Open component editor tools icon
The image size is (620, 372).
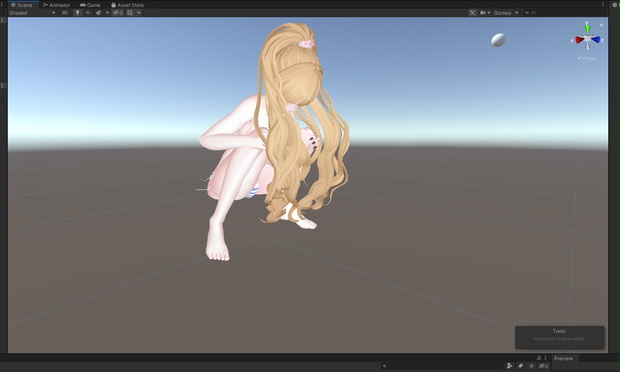tap(472, 13)
